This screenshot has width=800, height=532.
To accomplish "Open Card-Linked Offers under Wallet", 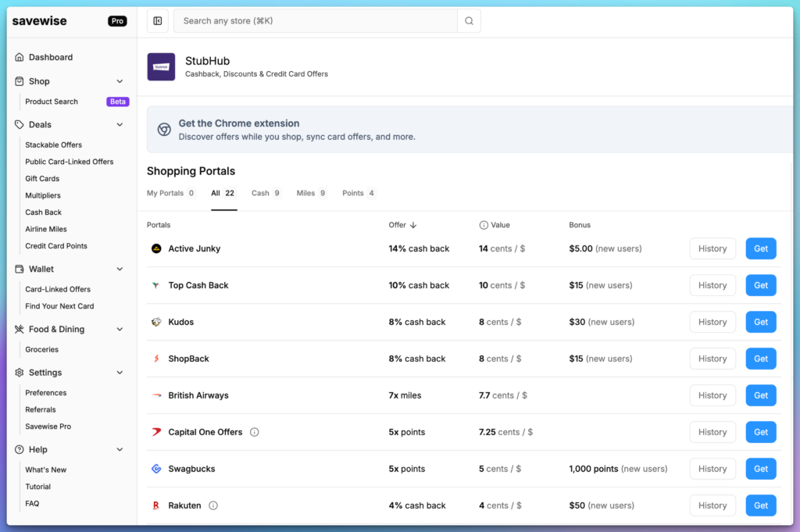I will point(58,289).
